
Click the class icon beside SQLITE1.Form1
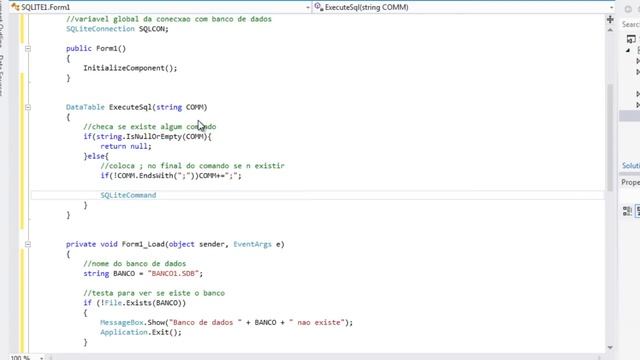(16, 7)
